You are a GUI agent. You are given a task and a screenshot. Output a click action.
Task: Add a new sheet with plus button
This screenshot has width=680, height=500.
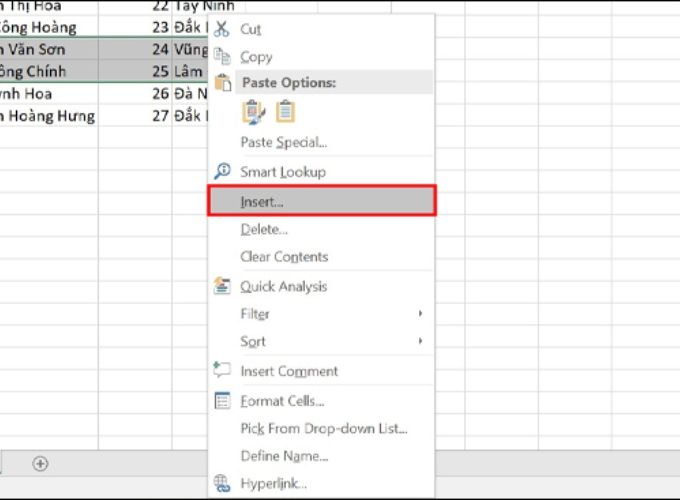(40, 464)
